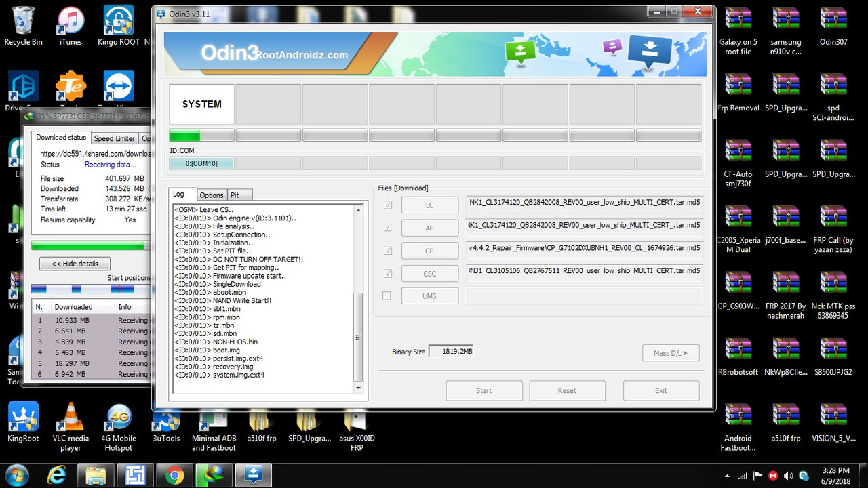Toggle the CP file checkbox in Odin

[388, 251]
